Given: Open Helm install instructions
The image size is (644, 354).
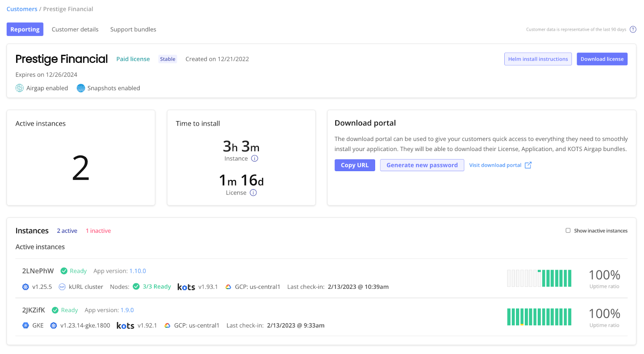Looking at the screenshot, I should (x=538, y=59).
